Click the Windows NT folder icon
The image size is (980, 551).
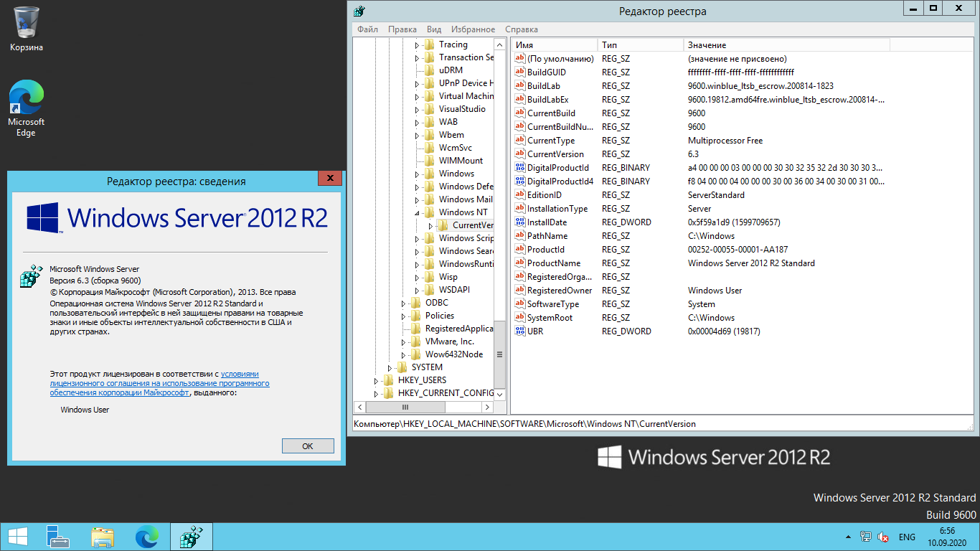click(x=430, y=212)
